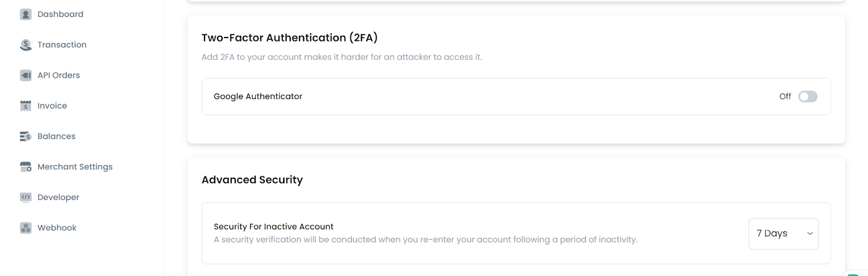This screenshot has width=868, height=276.
Task: Click the chevron arrow in the 7 Days dropdown
Action: (x=809, y=234)
